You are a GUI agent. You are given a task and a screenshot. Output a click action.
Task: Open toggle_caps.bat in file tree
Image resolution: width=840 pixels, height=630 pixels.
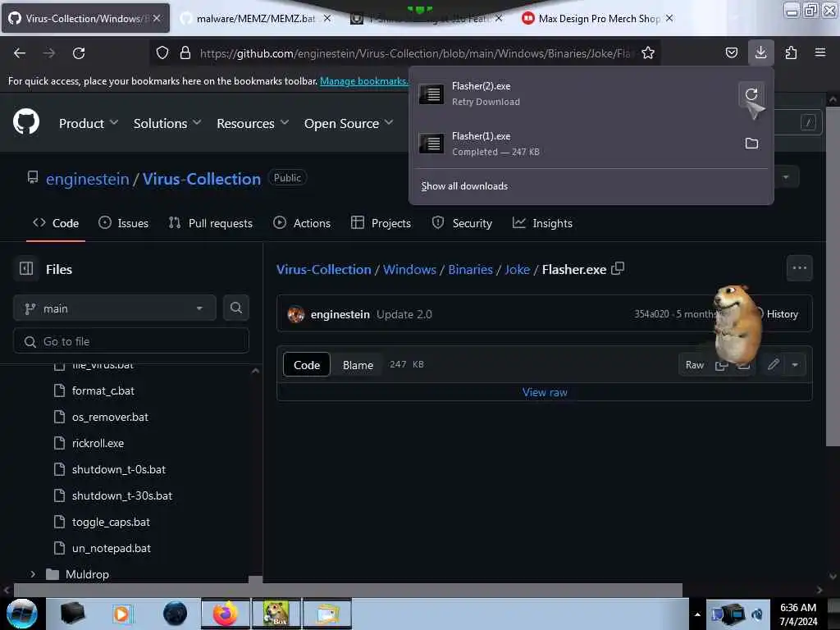coord(111,523)
